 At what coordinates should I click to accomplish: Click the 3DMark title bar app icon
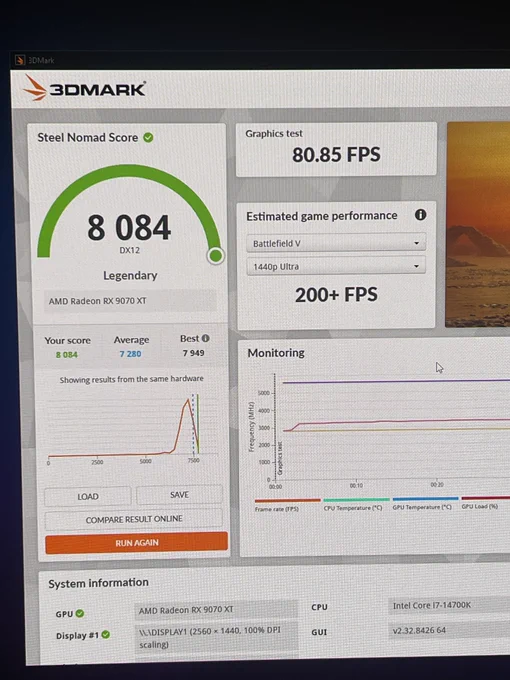[x=20, y=60]
